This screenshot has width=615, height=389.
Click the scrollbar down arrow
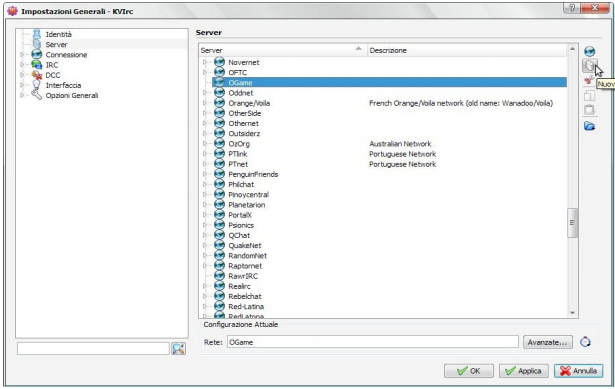click(x=572, y=313)
